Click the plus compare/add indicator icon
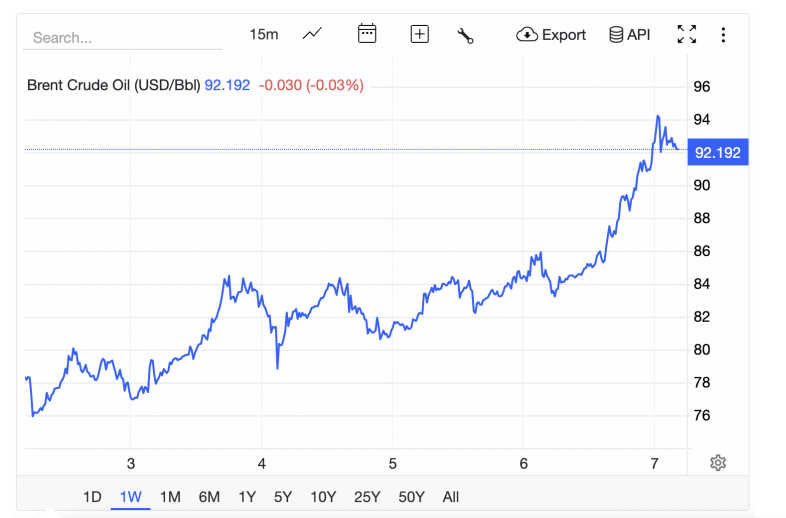The height and width of the screenshot is (518, 786). (419, 34)
